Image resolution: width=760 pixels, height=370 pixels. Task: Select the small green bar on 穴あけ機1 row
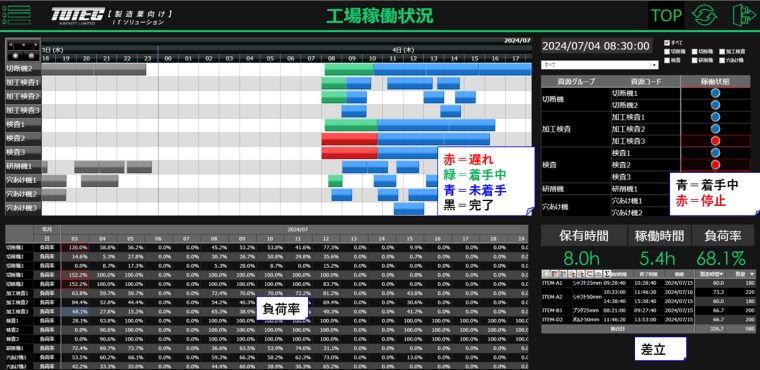[x=335, y=181]
